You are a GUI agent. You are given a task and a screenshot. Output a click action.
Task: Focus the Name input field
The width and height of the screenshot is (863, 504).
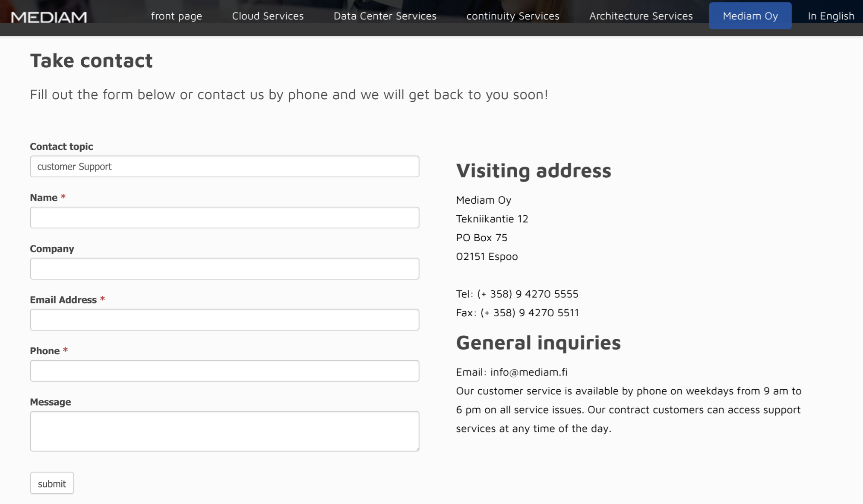click(224, 217)
